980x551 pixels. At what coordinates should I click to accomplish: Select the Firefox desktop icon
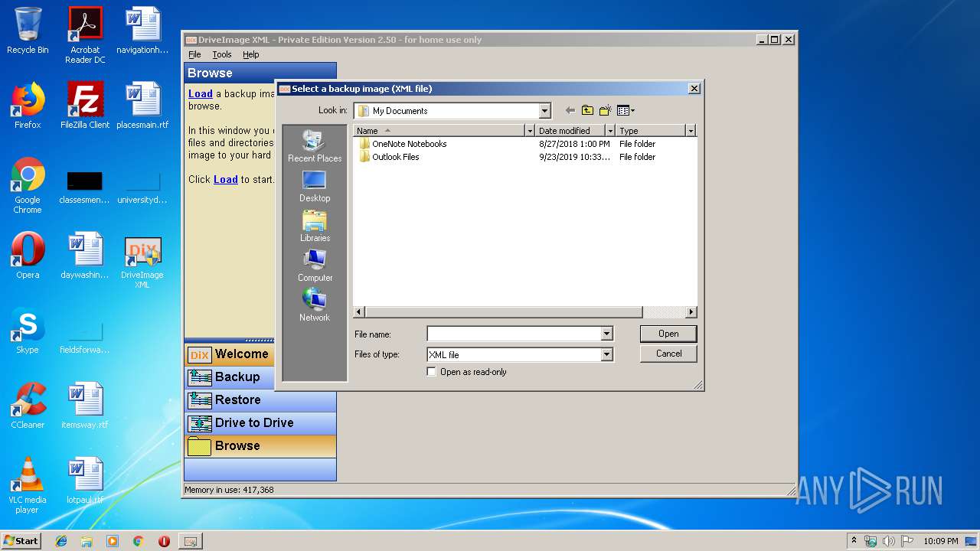click(28, 106)
